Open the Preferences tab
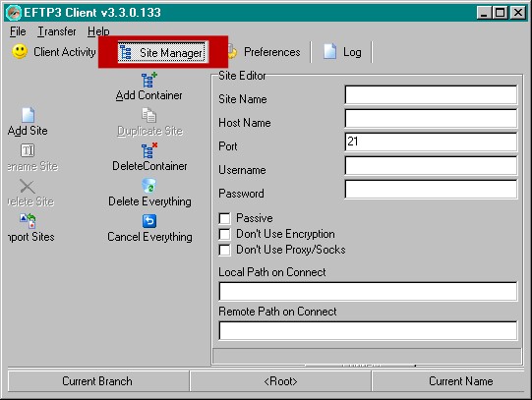The image size is (532, 400). 264,52
